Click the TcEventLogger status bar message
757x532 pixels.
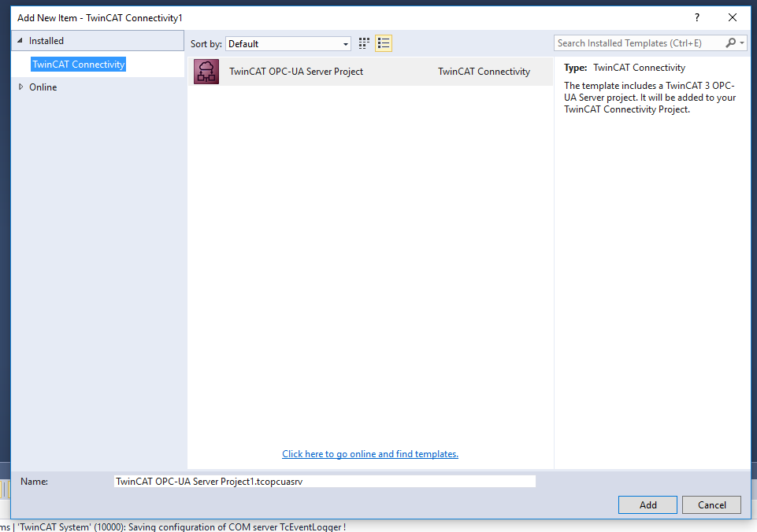coord(173,526)
